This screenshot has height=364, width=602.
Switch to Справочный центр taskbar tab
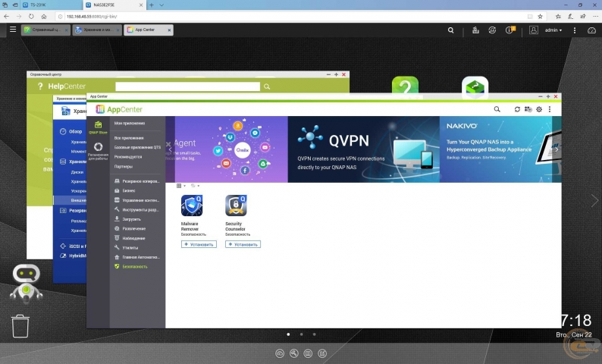pos(45,30)
